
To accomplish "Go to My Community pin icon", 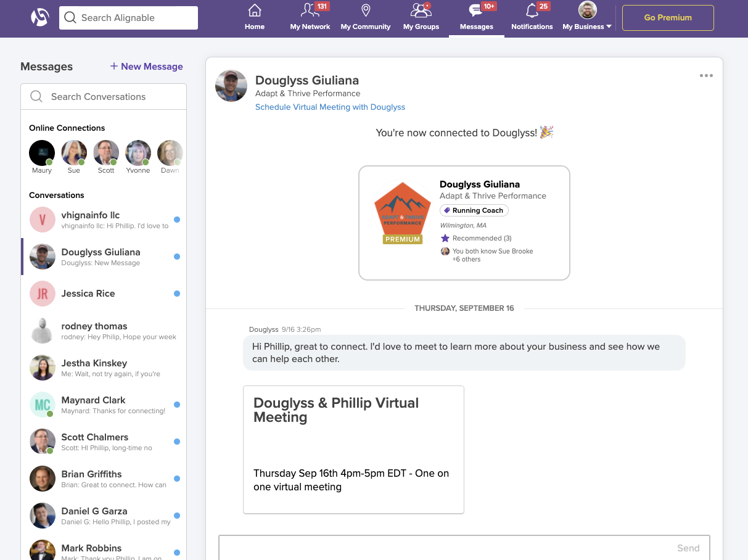I will 366,11.
